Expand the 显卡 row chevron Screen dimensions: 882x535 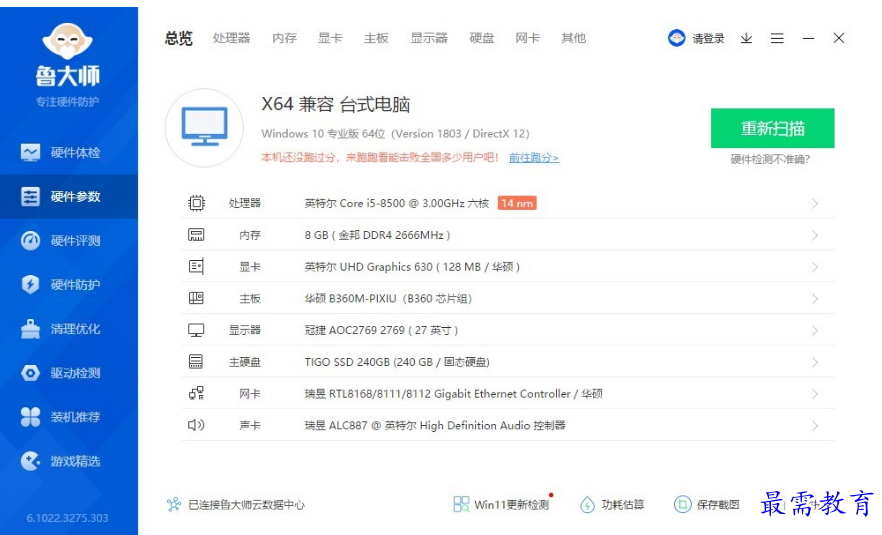pos(815,267)
